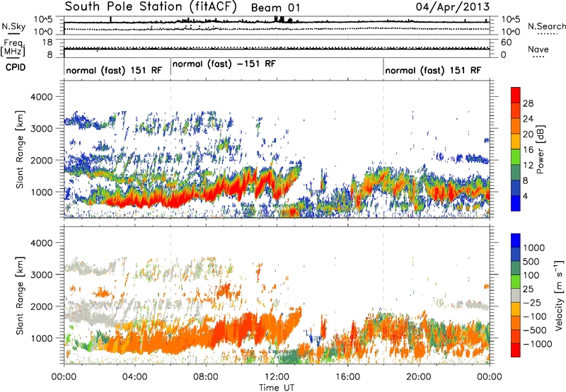The height and width of the screenshot is (392, 566).
Task: Click the Power [dB] colorbar label
Action: [x=541, y=149]
